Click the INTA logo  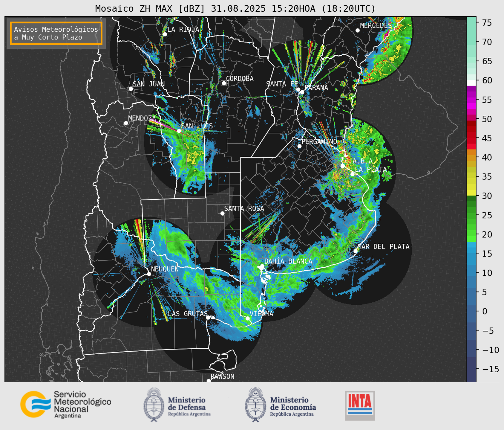[360, 405]
